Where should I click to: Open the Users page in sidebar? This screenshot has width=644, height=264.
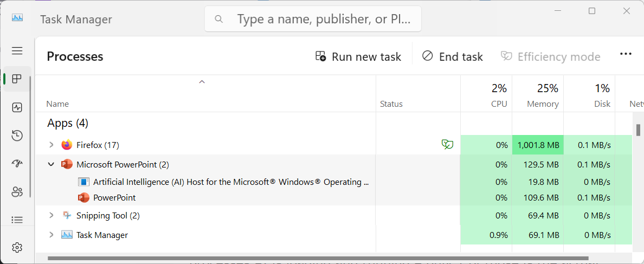17,191
